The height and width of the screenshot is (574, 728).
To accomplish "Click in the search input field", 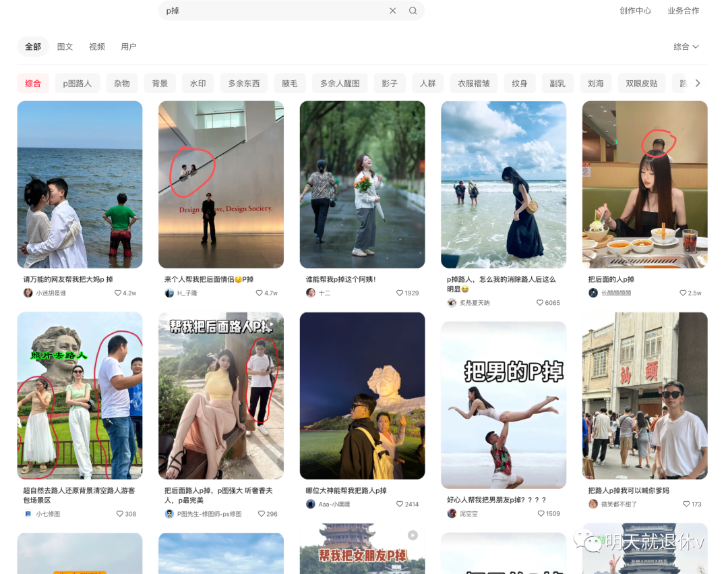I will pyautogui.click(x=270, y=11).
